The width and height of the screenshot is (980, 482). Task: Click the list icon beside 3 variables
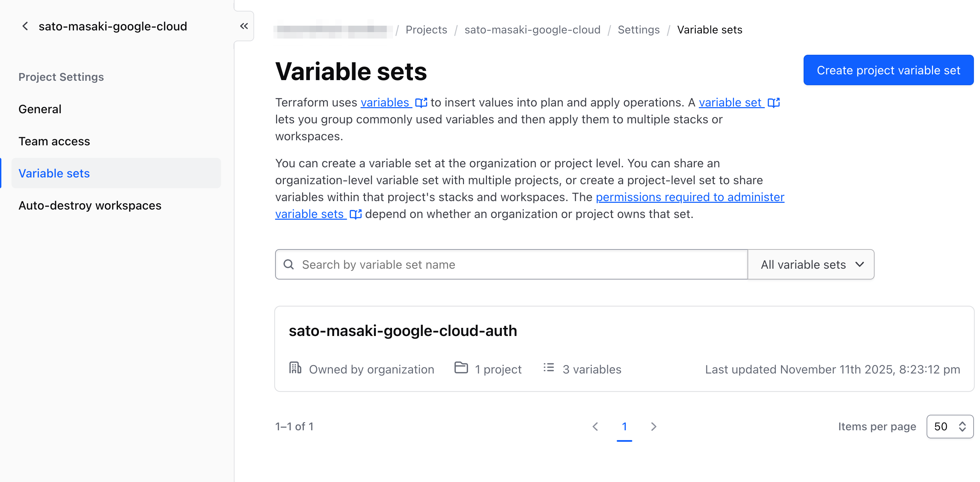pyautogui.click(x=548, y=368)
